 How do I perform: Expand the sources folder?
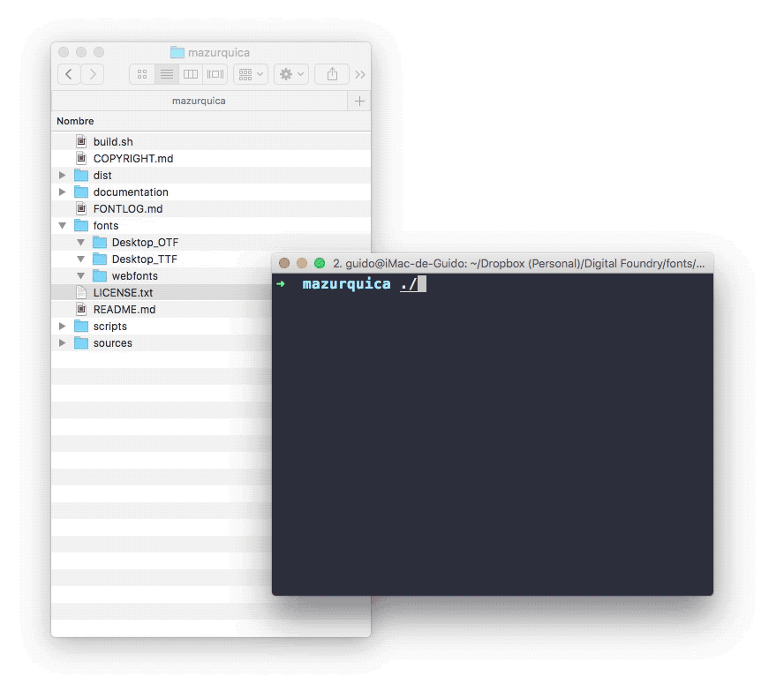tap(63, 343)
